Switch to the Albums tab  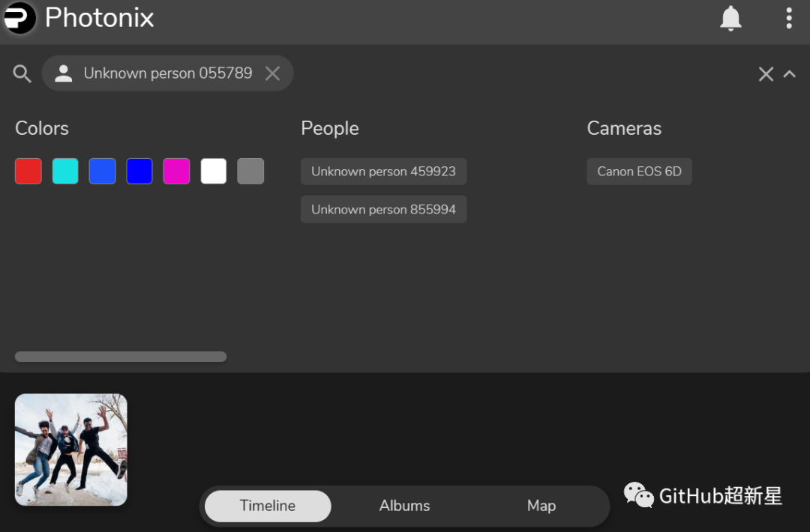(404, 506)
